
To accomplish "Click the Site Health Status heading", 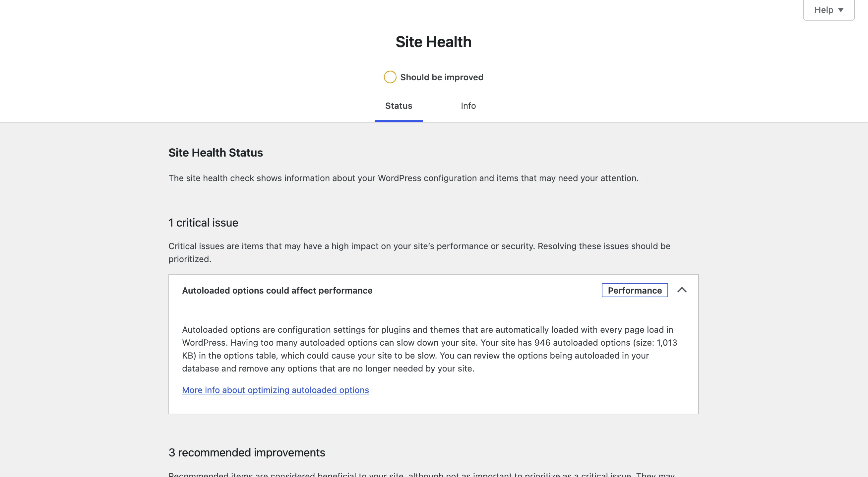I will tap(216, 153).
